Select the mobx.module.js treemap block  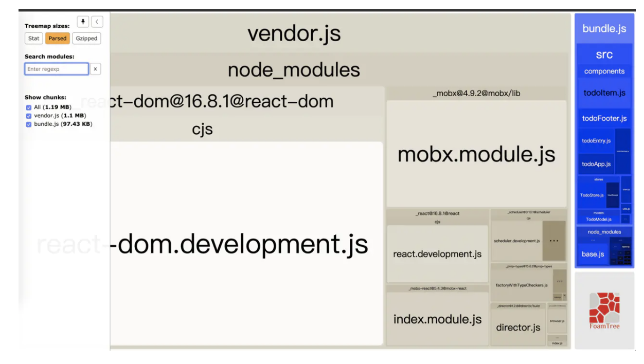(476, 154)
